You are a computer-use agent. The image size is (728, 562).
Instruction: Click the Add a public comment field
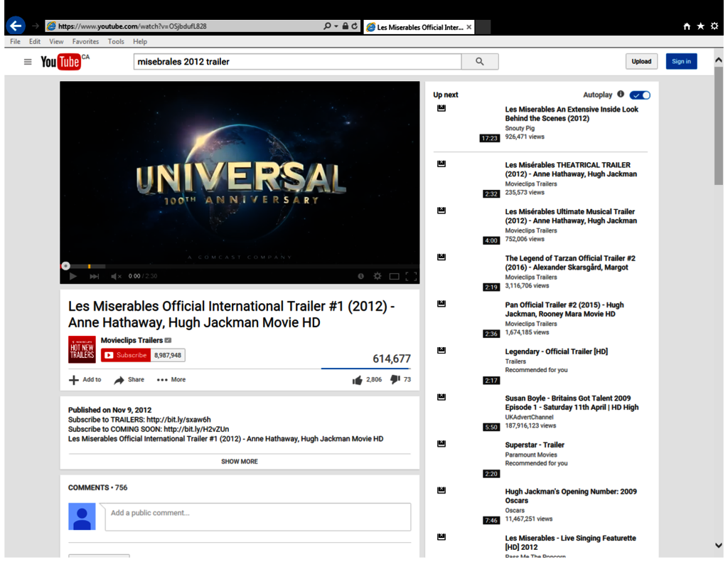point(258,517)
